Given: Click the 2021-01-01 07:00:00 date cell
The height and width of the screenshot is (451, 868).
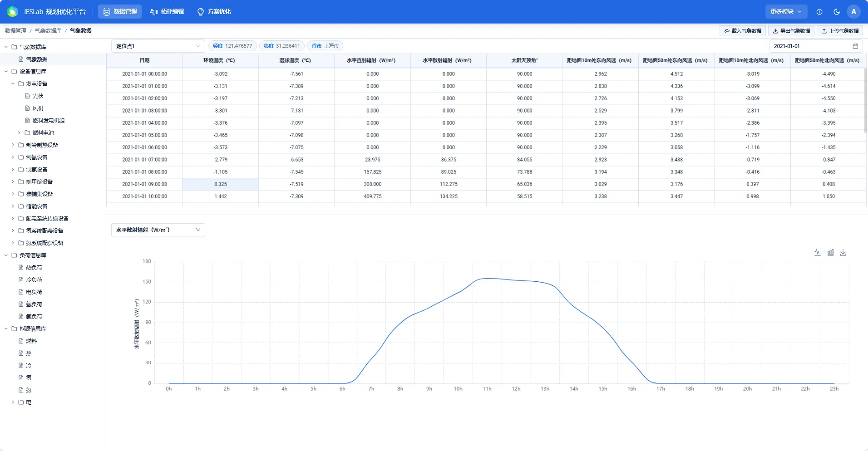Looking at the screenshot, I should [x=144, y=160].
